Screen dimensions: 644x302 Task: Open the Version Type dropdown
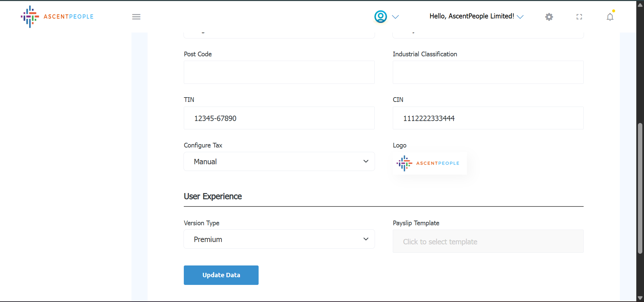pyautogui.click(x=279, y=239)
